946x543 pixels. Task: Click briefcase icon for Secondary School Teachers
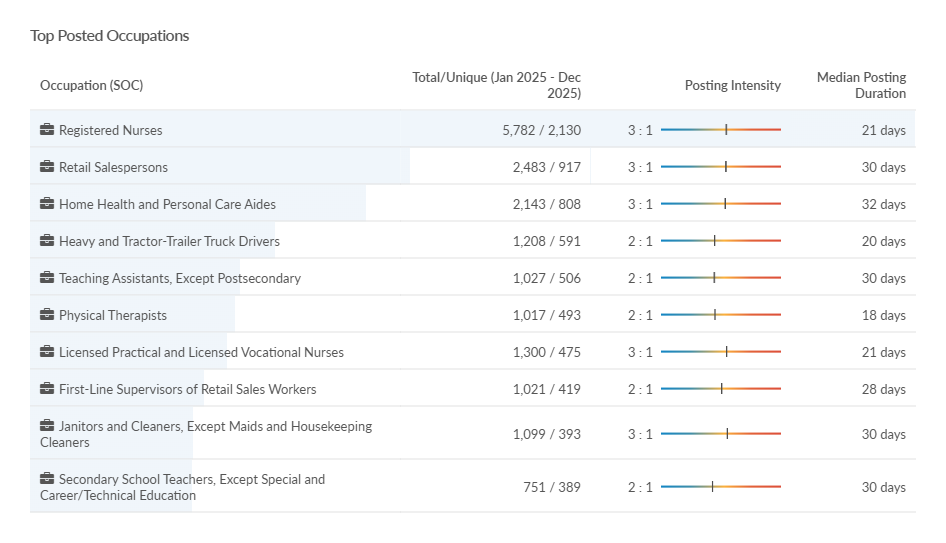tap(47, 479)
